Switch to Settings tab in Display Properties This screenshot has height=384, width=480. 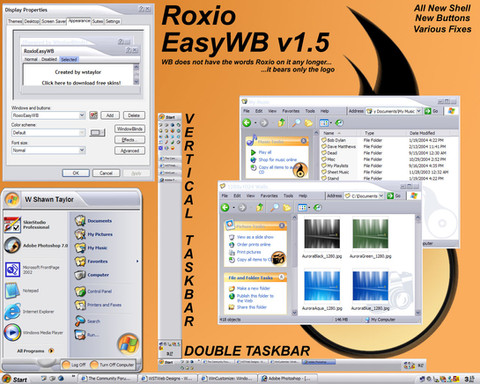pyautogui.click(x=113, y=21)
